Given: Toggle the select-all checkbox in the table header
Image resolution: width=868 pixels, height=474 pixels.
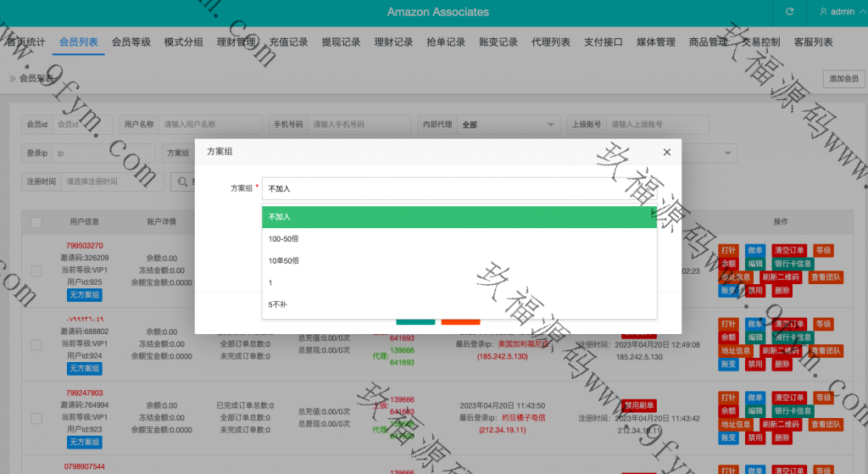Looking at the screenshot, I should 36,222.
